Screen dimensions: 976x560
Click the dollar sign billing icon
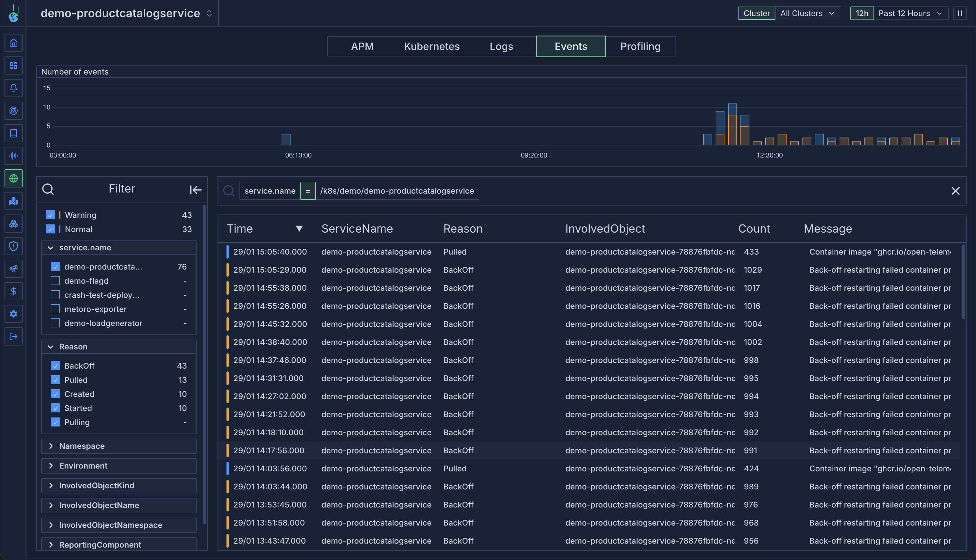(14, 292)
